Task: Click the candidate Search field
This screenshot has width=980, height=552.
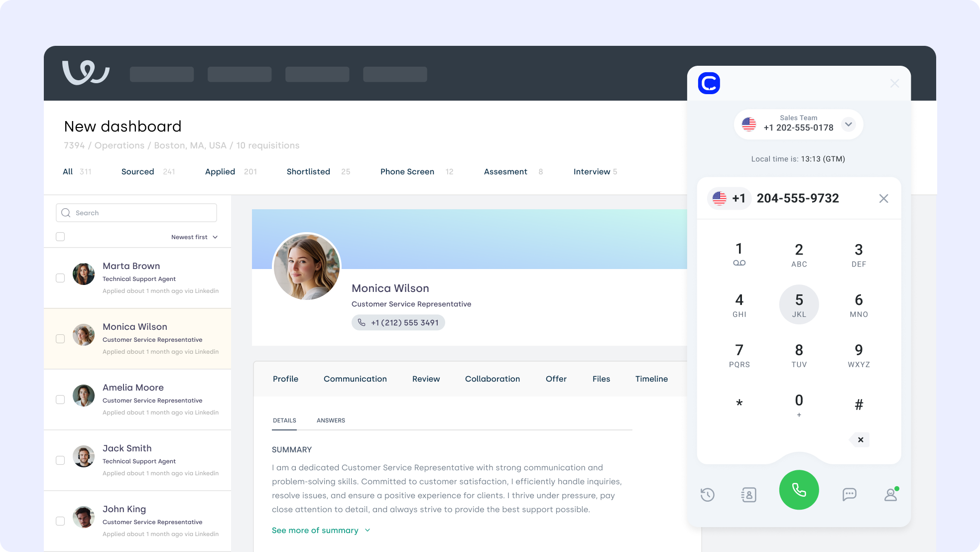Action: click(x=136, y=213)
